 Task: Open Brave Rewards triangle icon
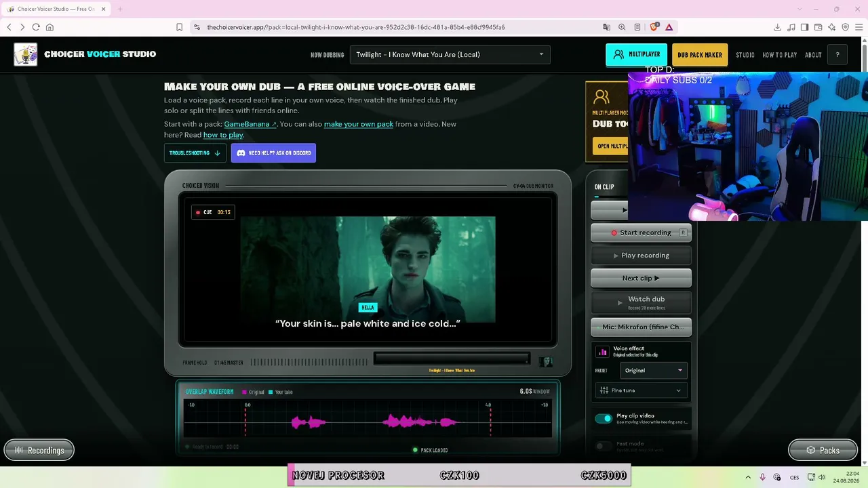(x=669, y=27)
